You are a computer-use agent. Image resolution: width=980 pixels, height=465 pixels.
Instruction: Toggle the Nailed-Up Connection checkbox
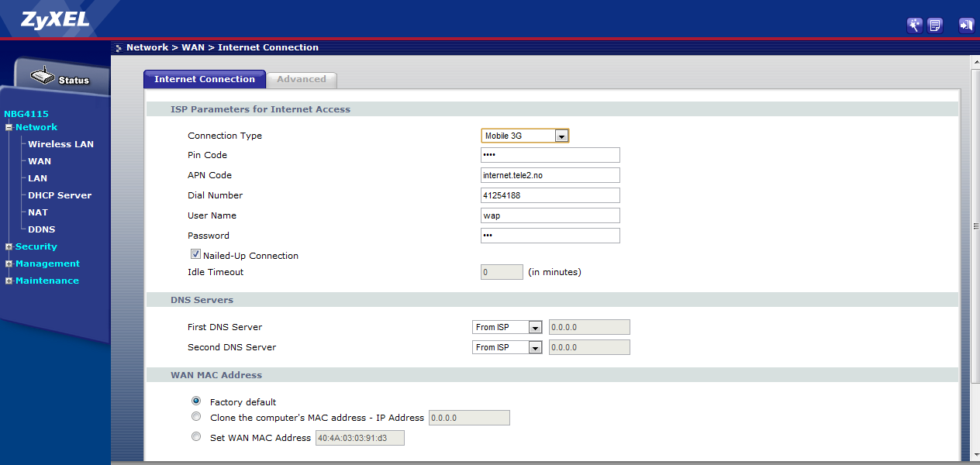195,254
